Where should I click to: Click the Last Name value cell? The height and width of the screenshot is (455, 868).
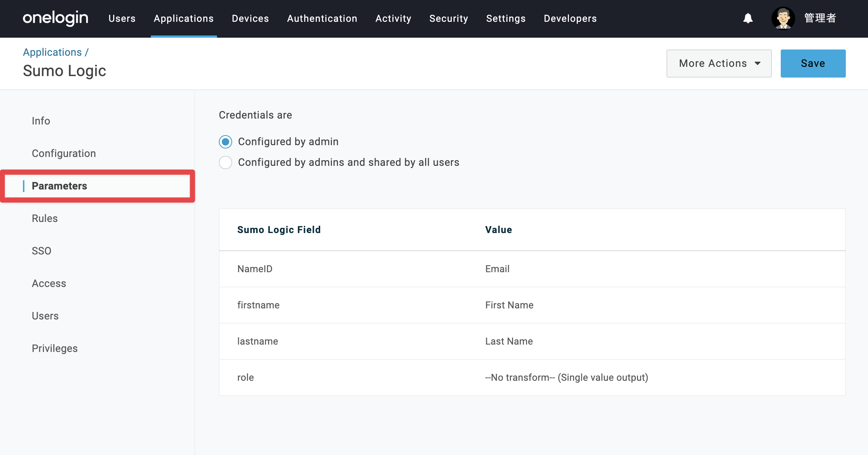pos(509,341)
